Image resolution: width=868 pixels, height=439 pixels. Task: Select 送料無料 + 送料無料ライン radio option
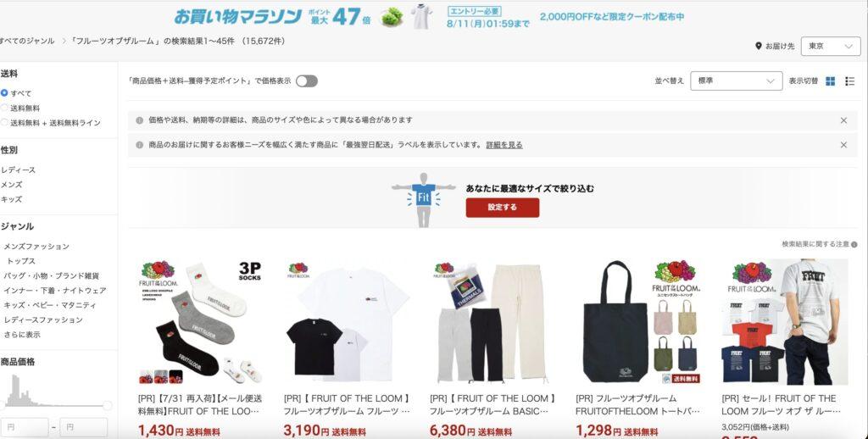[x=4, y=122]
